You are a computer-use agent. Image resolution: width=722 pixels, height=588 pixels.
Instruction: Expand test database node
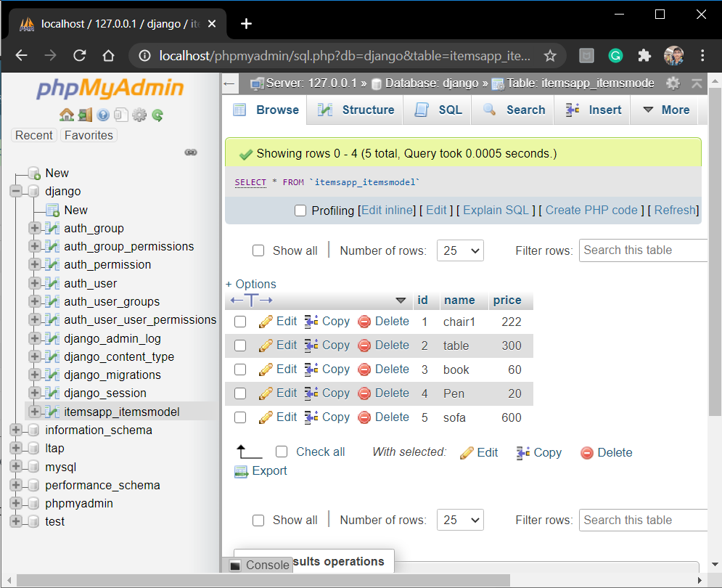click(16, 521)
